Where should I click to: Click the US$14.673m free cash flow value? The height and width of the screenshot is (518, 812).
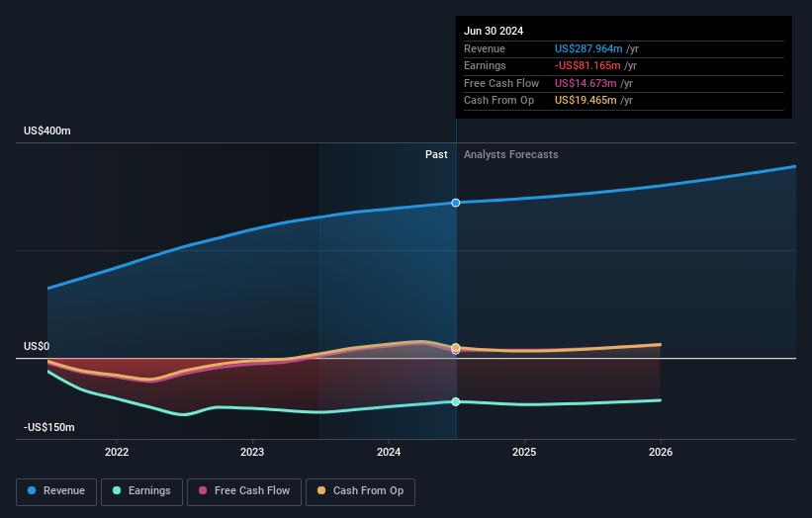pyautogui.click(x=586, y=83)
